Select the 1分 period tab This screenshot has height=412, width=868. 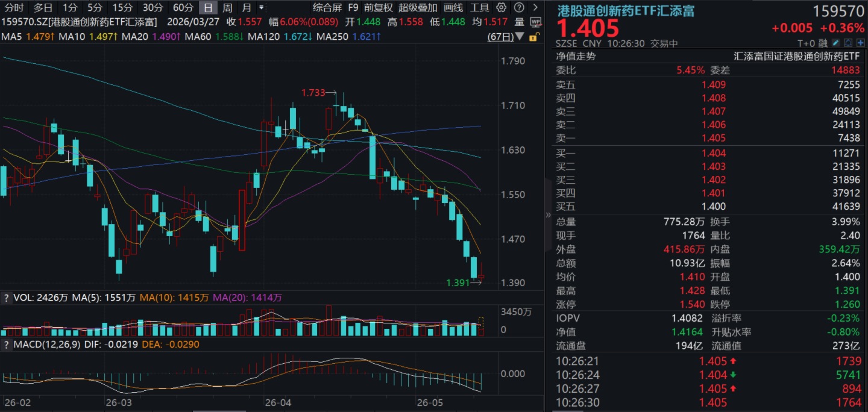71,8
